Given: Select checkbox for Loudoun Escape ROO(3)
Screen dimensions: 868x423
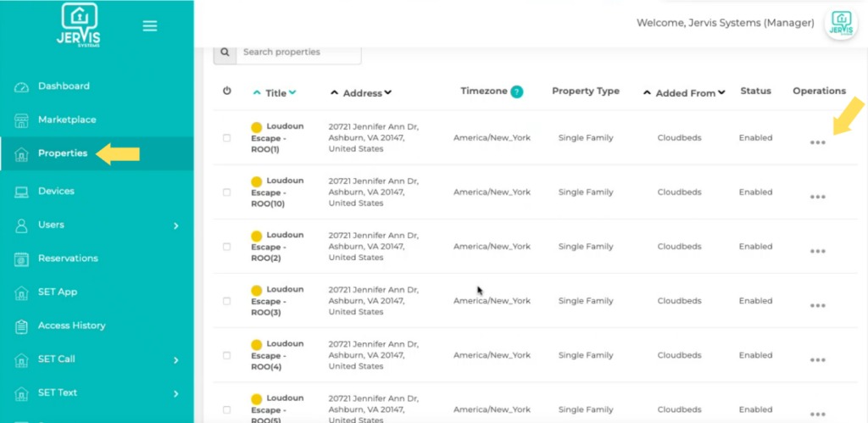Looking at the screenshot, I should click(x=226, y=301).
